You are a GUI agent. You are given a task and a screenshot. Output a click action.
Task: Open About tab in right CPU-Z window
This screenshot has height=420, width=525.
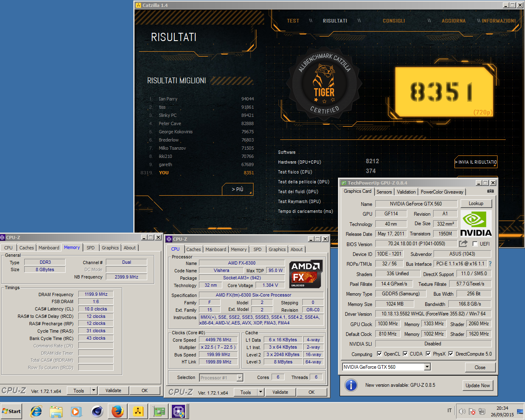[297, 249]
